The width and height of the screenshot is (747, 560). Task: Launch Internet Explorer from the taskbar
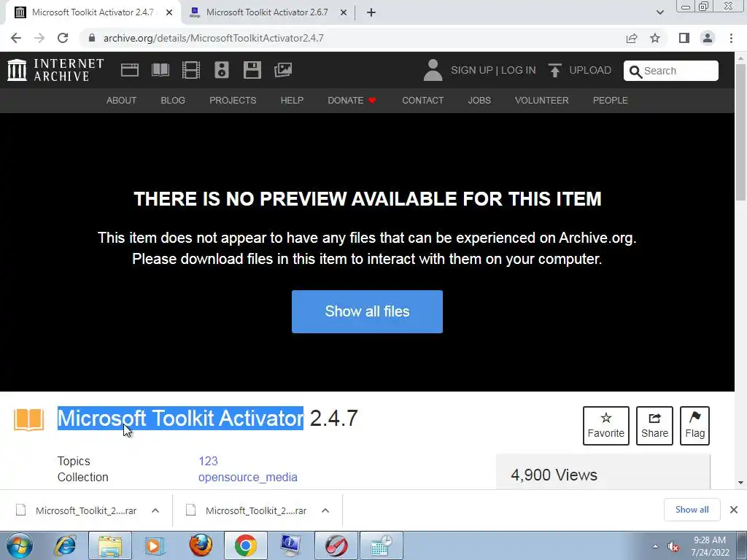click(65, 545)
